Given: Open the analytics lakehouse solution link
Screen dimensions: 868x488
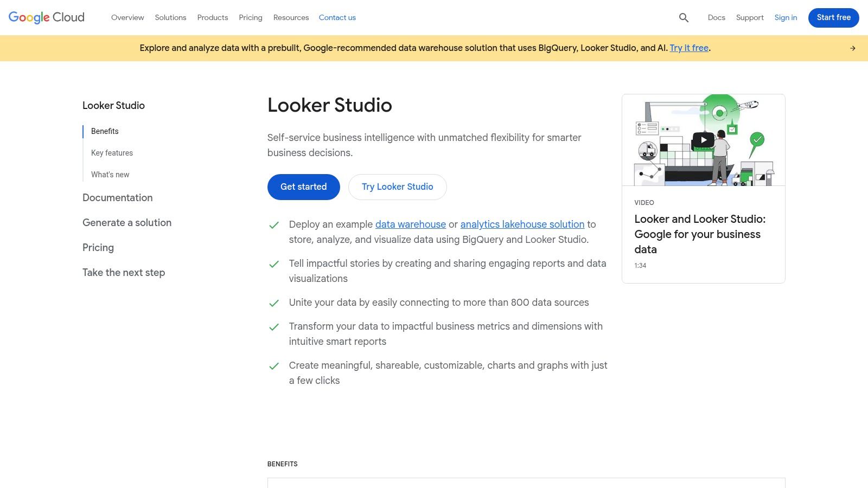Looking at the screenshot, I should [x=522, y=224].
